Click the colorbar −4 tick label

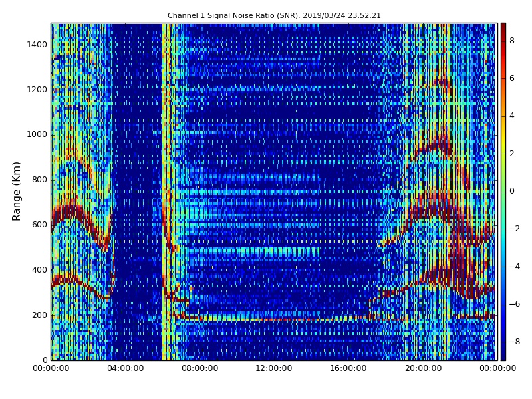point(515,267)
